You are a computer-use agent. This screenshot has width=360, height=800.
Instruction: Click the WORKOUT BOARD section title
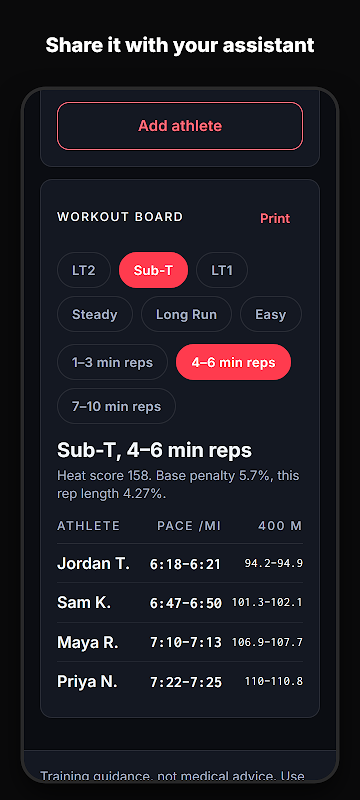[120, 216]
